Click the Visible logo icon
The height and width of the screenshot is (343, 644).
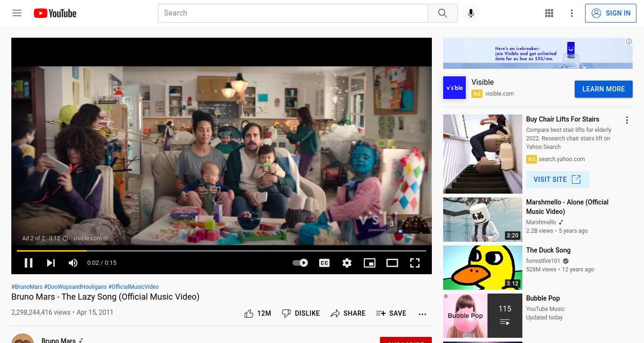454,88
